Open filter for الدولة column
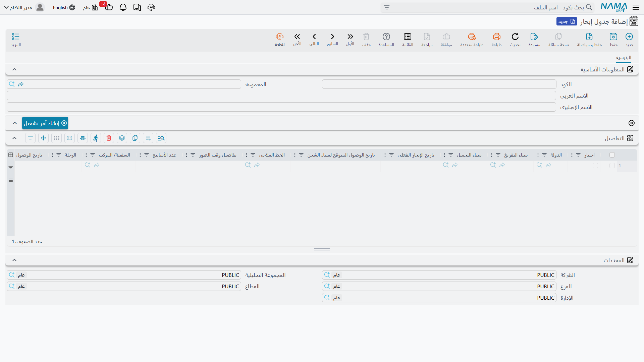 tap(544, 155)
